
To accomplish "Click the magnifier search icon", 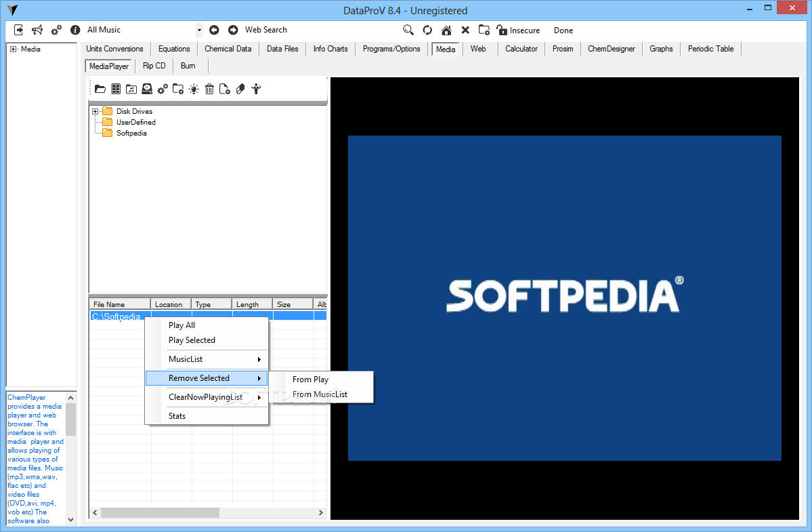I will point(408,30).
